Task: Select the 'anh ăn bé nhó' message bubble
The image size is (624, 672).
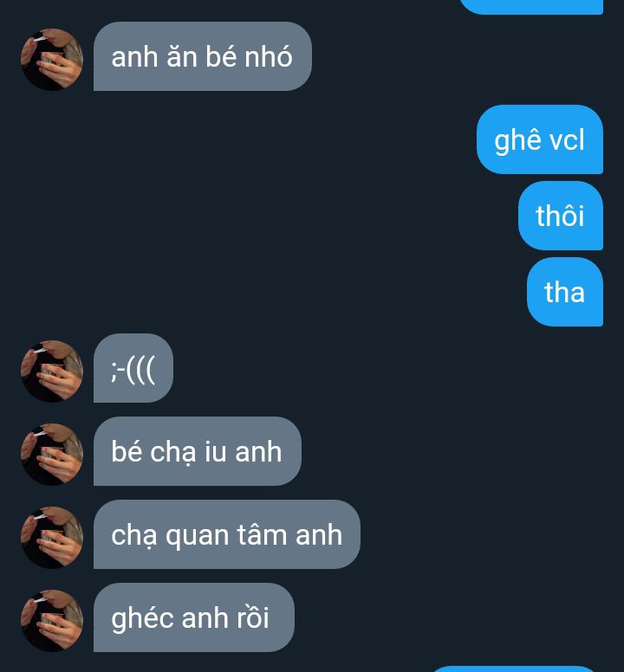Action: tap(203, 56)
